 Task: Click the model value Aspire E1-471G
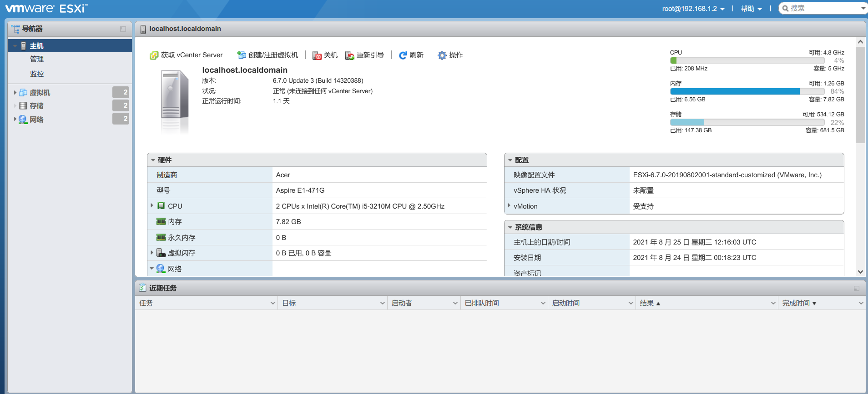pos(300,190)
